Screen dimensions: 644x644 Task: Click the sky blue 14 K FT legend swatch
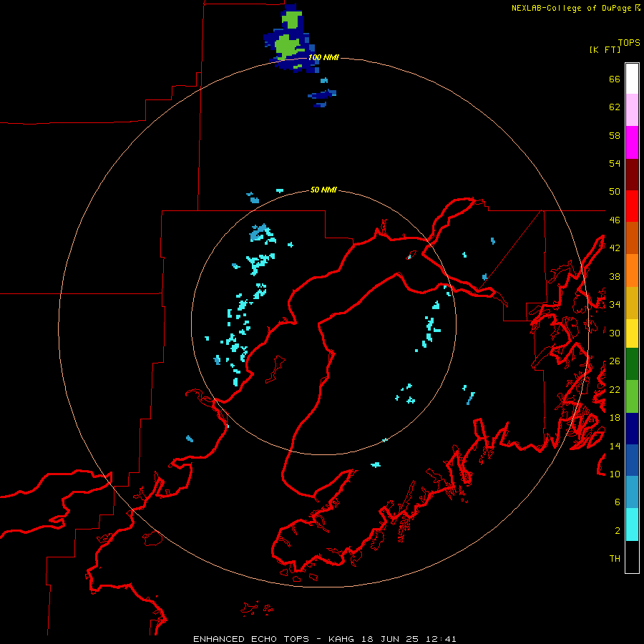pos(632,492)
